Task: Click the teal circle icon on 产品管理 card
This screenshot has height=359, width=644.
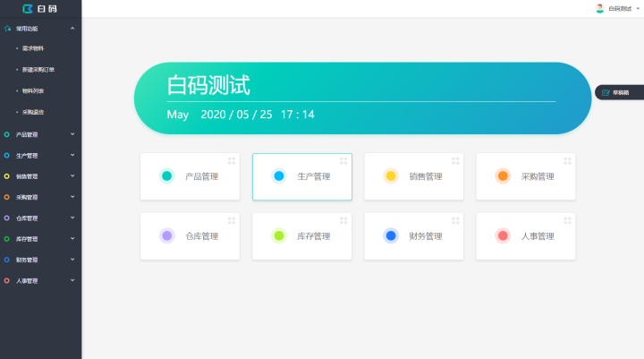Action: click(x=166, y=176)
